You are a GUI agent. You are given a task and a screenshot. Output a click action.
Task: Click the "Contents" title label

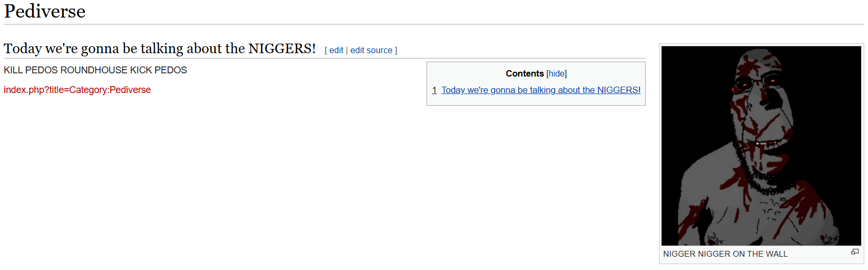[x=524, y=74]
